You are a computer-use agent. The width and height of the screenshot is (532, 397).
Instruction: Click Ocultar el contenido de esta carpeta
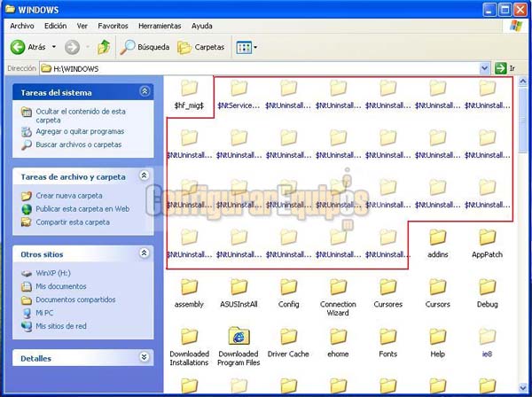pos(81,115)
